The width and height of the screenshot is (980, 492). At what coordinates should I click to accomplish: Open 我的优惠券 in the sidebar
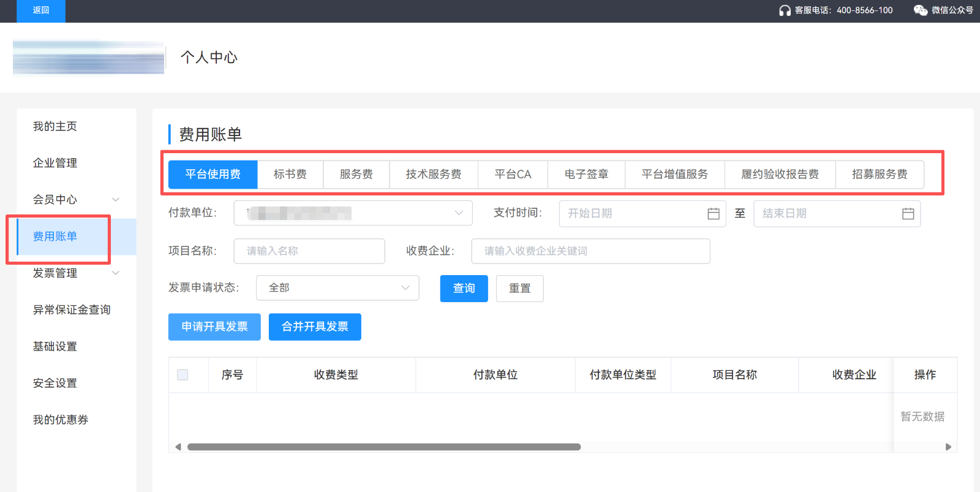tap(77, 420)
